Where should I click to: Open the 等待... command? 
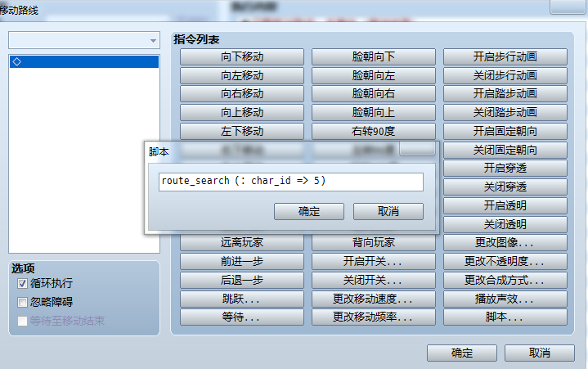point(242,317)
